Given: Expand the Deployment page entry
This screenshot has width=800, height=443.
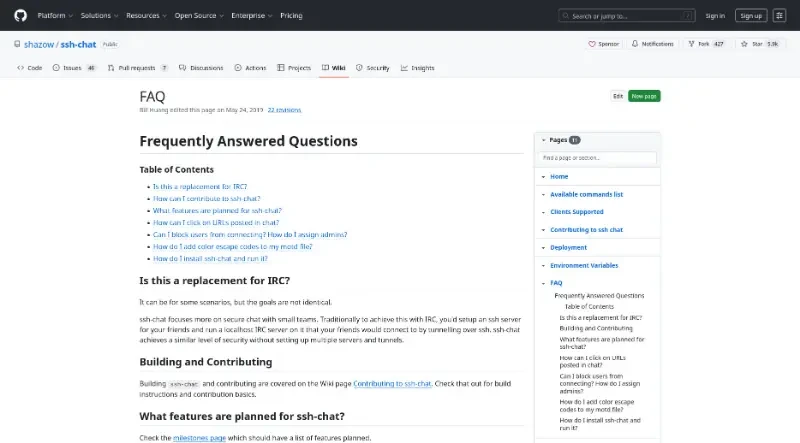Looking at the screenshot, I should 543,247.
